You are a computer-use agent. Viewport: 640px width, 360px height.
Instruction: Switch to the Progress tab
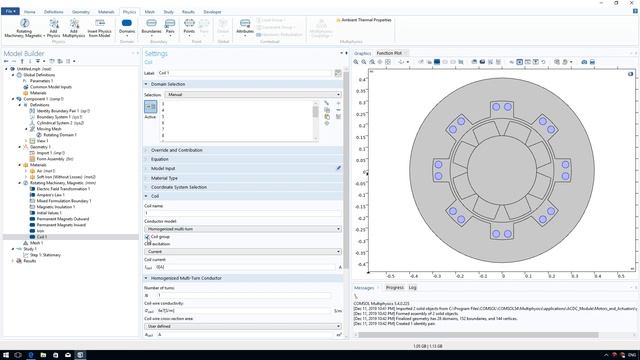(x=395, y=288)
